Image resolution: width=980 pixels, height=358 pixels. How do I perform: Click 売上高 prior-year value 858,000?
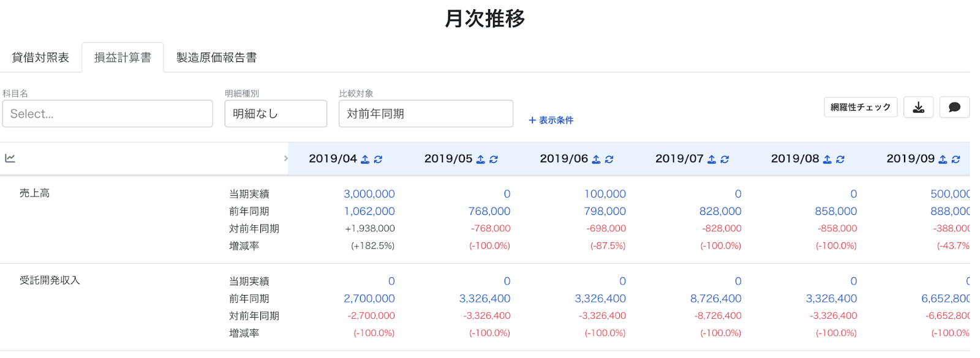coord(836,211)
